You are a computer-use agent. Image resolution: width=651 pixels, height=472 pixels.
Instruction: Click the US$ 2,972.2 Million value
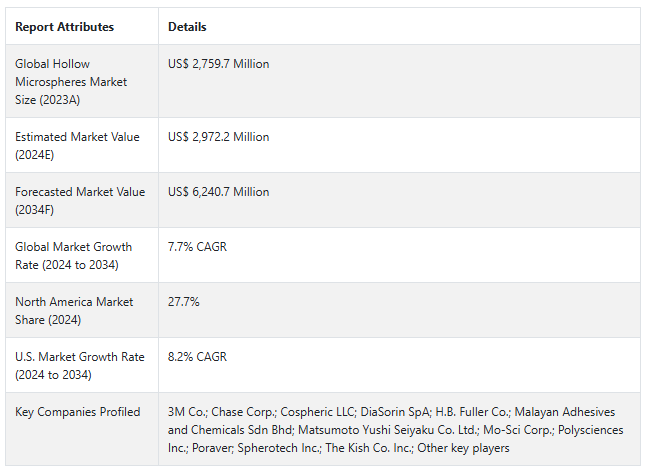[218, 137]
